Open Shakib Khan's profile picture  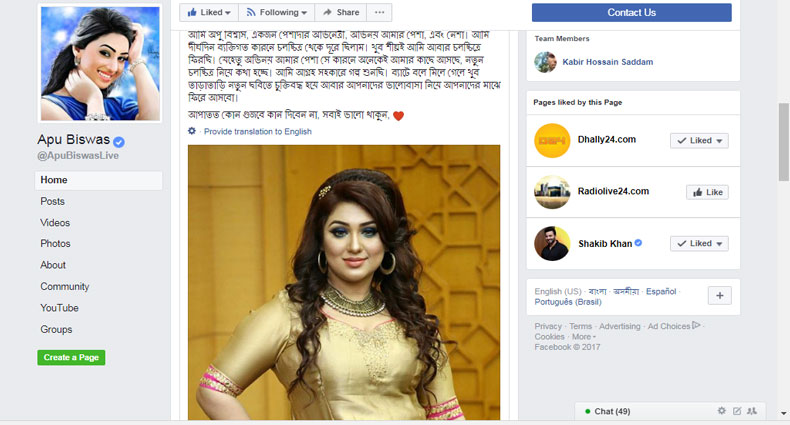[x=552, y=243]
